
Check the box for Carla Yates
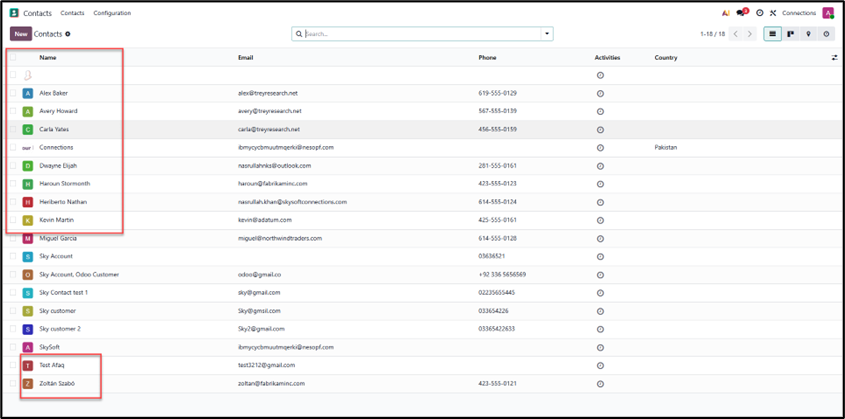[x=13, y=130]
